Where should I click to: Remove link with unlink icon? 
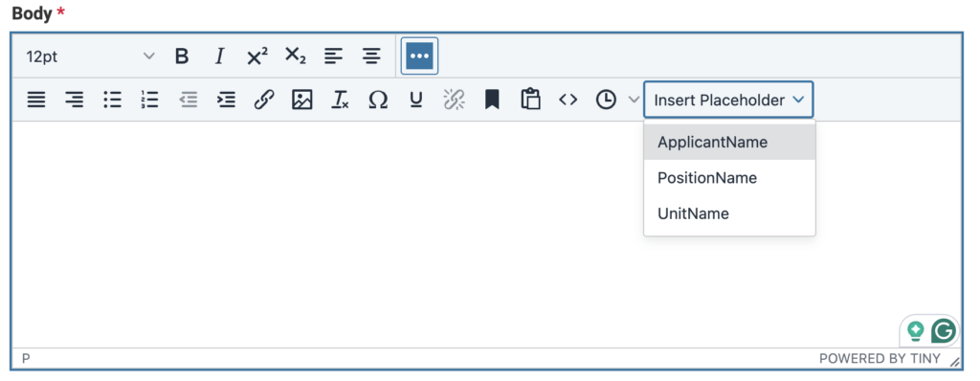click(455, 100)
